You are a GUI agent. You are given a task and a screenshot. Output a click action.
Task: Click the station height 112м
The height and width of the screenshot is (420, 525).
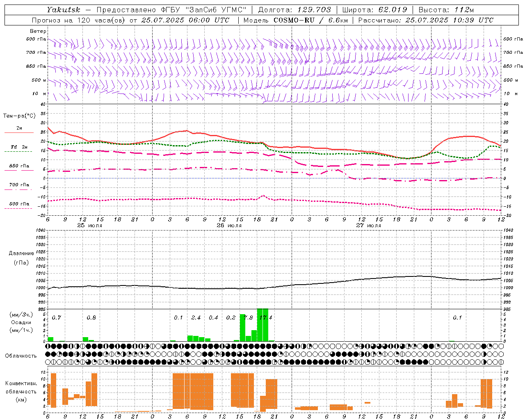pos(464,10)
